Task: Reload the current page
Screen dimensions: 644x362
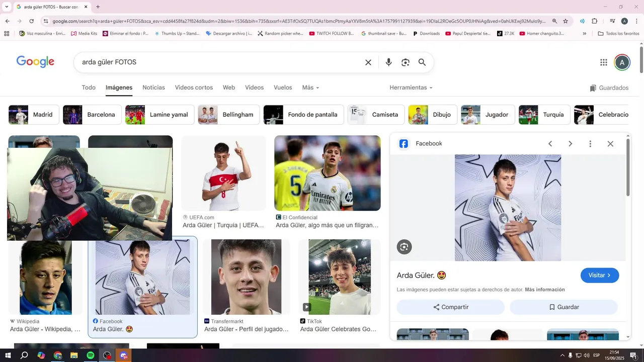Action: click(31, 21)
